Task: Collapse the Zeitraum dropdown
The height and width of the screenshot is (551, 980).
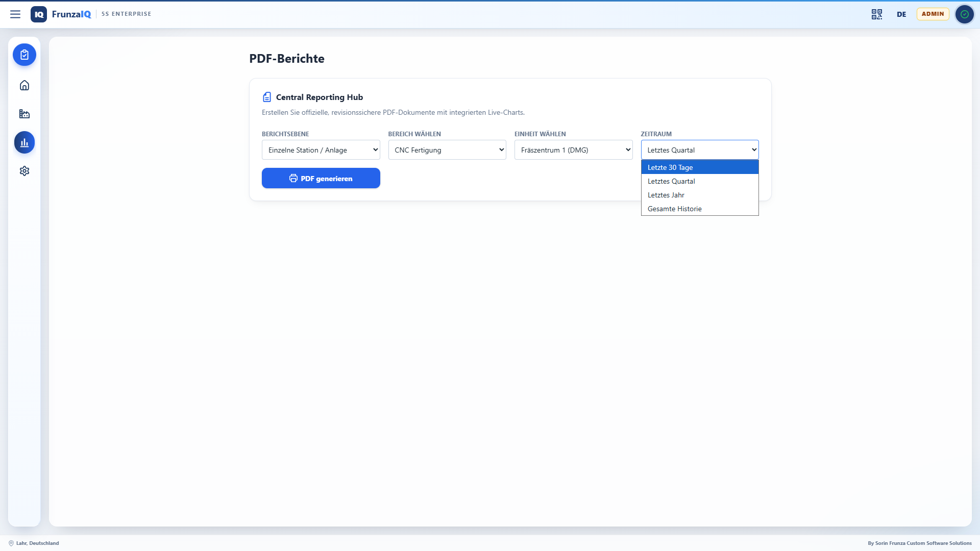Action: coord(700,150)
